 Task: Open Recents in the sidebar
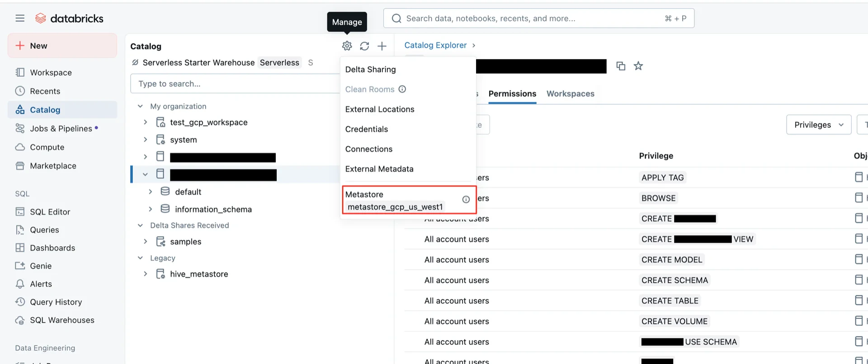62,91
